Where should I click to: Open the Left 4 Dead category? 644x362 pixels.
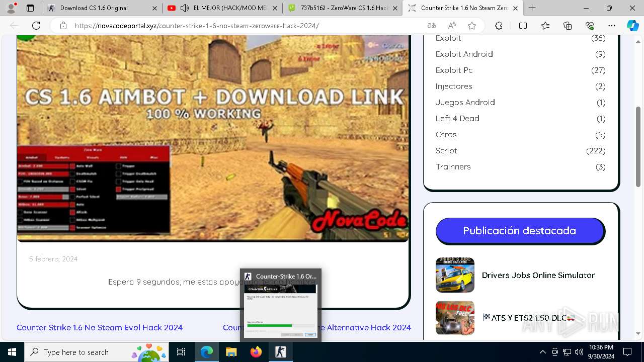tap(457, 119)
